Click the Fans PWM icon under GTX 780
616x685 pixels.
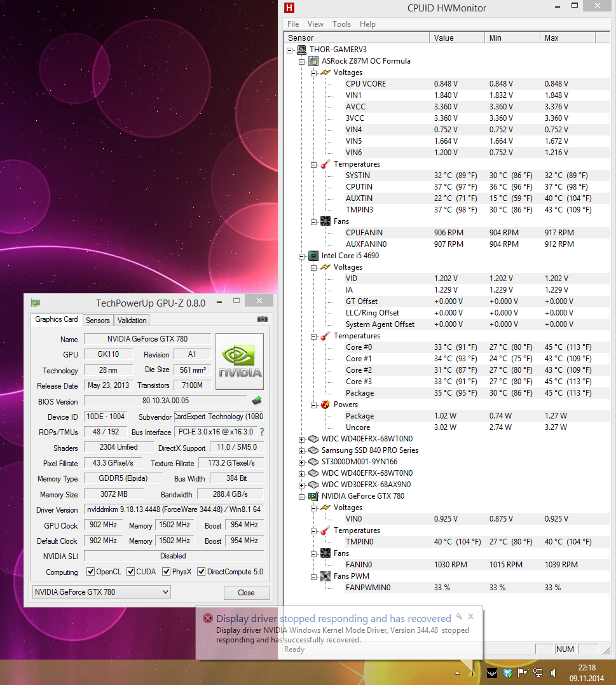click(325, 576)
